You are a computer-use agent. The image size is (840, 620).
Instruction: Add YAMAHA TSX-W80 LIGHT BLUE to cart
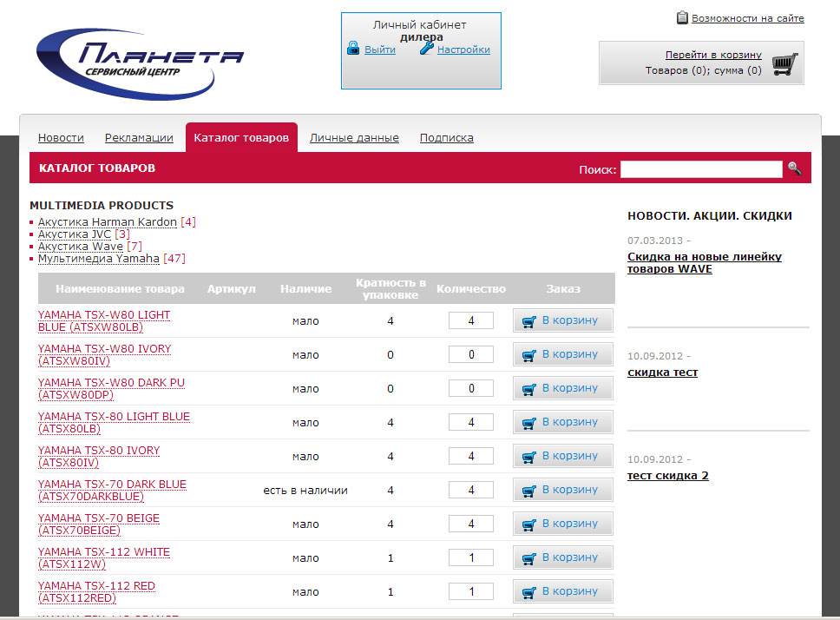(x=562, y=320)
